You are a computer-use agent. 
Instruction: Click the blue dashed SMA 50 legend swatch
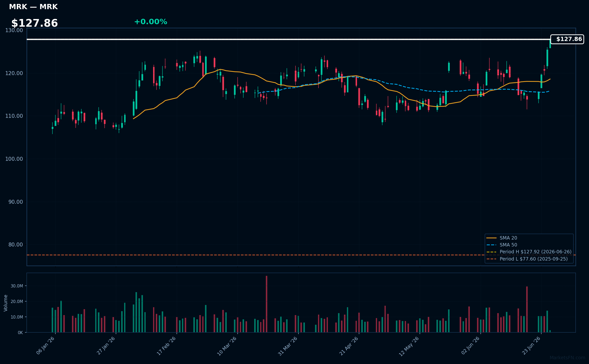(491, 245)
